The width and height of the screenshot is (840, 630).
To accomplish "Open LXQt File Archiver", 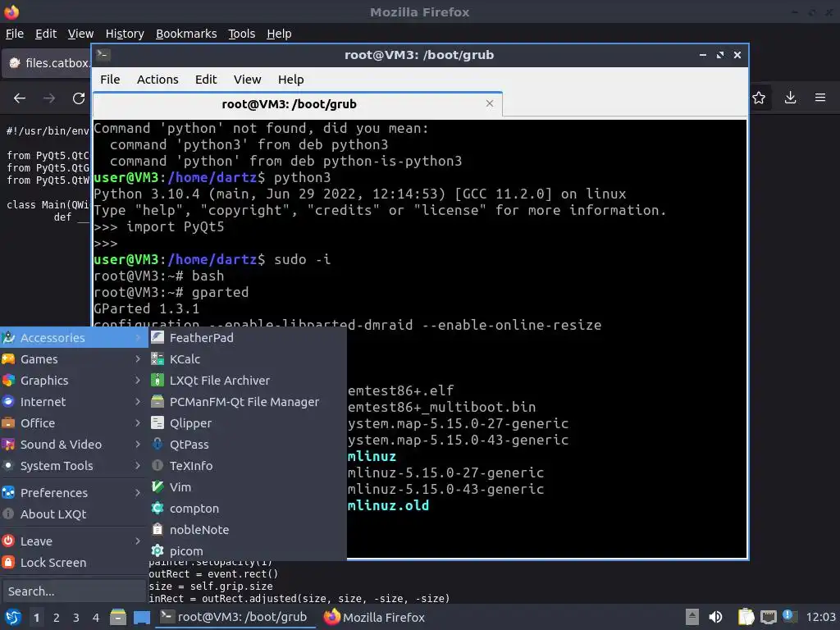I will click(x=248, y=381).
